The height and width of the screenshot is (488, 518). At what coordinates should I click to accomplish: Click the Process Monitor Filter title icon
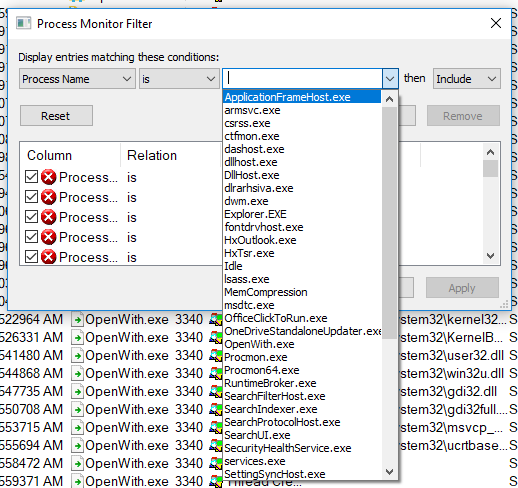click(24, 24)
